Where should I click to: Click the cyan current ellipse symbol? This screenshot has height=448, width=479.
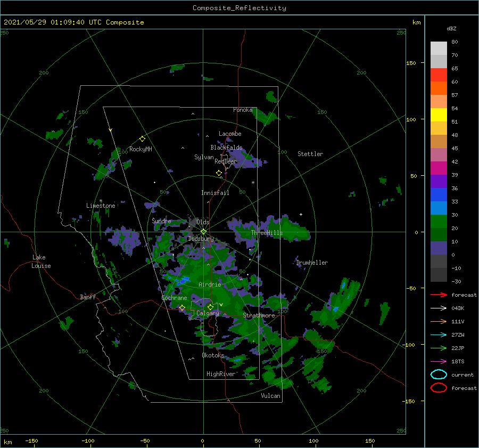tap(439, 374)
